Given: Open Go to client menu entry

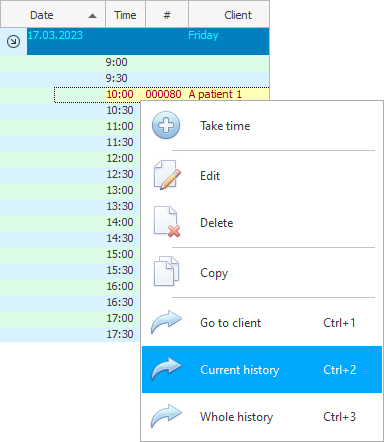Looking at the screenshot, I should tap(262, 322).
